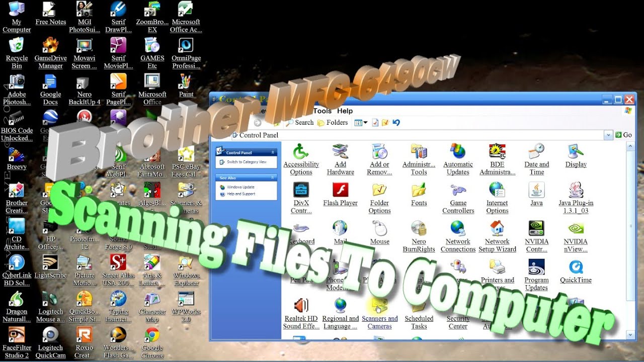Viewport: 644px width, 362px height.
Task: Open Program Updates icon
Action: [x=536, y=276]
